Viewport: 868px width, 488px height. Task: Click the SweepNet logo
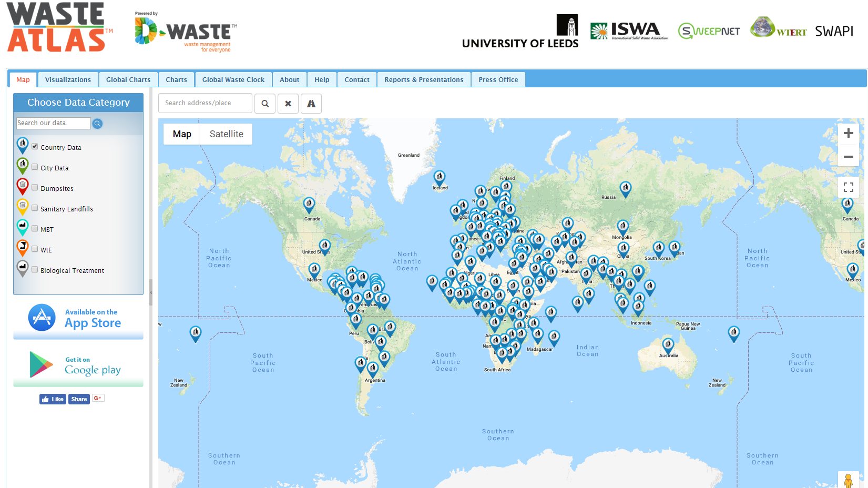pos(709,31)
